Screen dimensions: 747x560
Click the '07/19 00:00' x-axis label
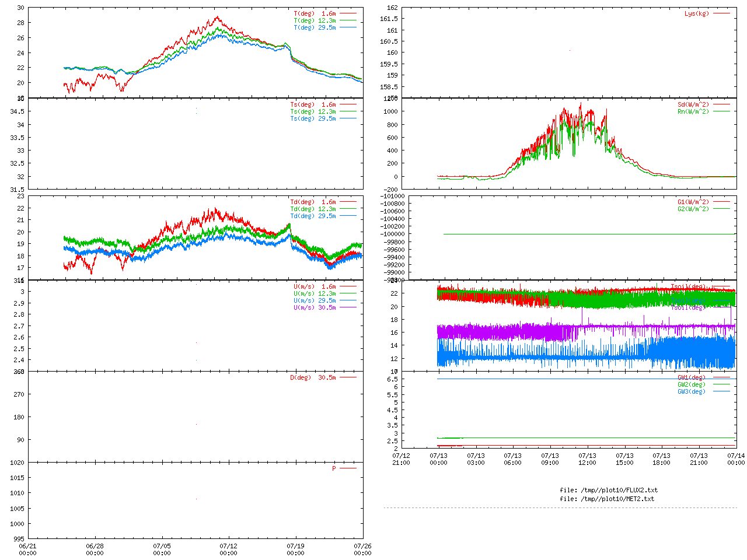click(x=295, y=549)
